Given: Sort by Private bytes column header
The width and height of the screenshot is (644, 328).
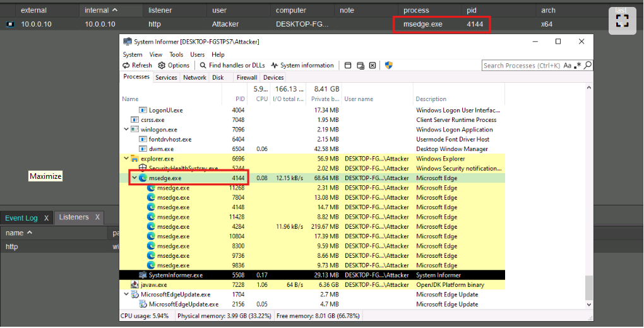Looking at the screenshot, I should click(x=324, y=99).
